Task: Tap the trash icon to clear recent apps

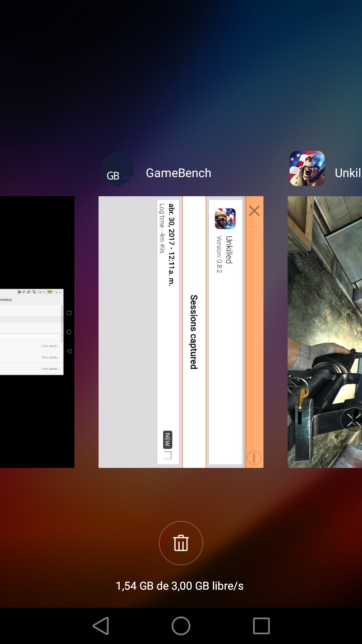Action: pos(181,543)
